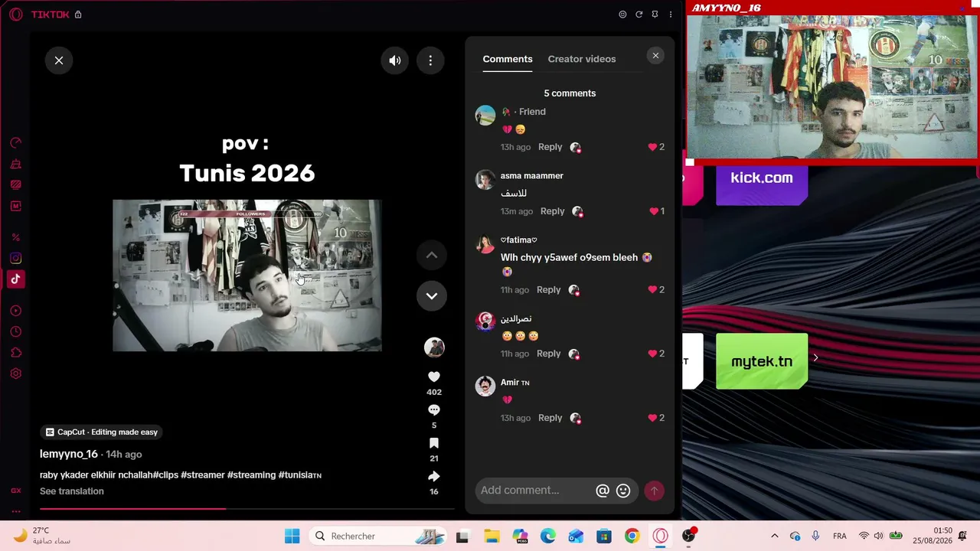
Task: Switch to the Comments tab
Action: pos(508,59)
